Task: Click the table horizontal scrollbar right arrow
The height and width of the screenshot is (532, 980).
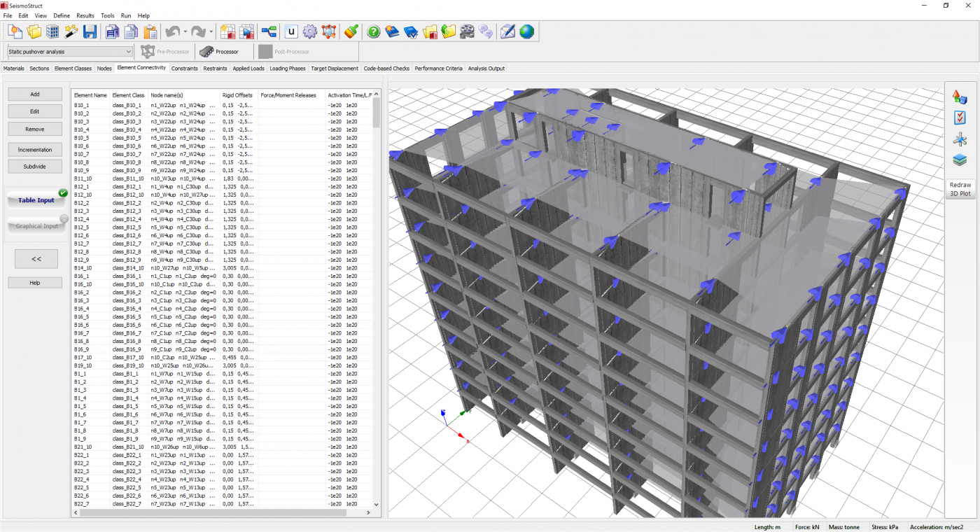Action: (370, 512)
